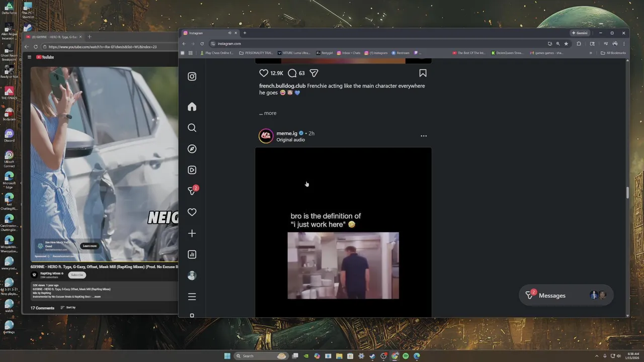Go back in the Instagram browser window

tap(184, 44)
